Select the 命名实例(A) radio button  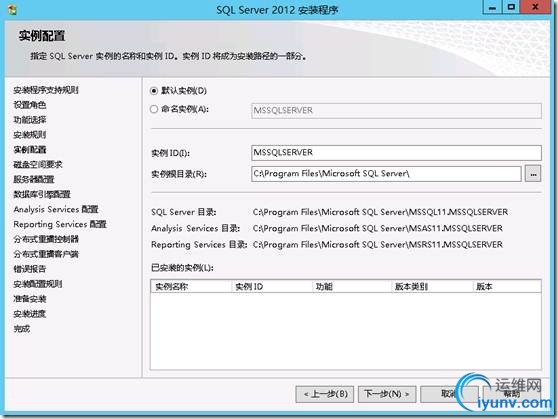[x=154, y=109]
